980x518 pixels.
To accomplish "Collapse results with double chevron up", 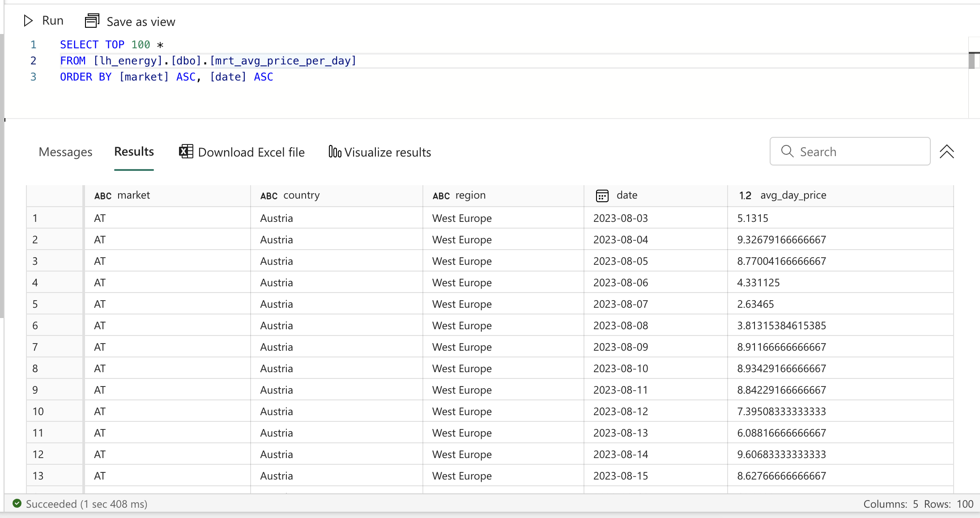I will 946,152.
